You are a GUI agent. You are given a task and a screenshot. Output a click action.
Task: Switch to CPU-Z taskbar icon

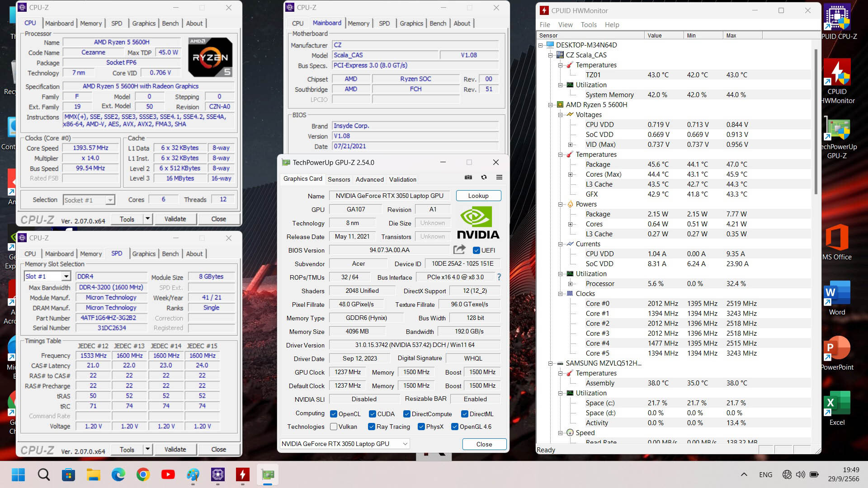[x=218, y=474]
